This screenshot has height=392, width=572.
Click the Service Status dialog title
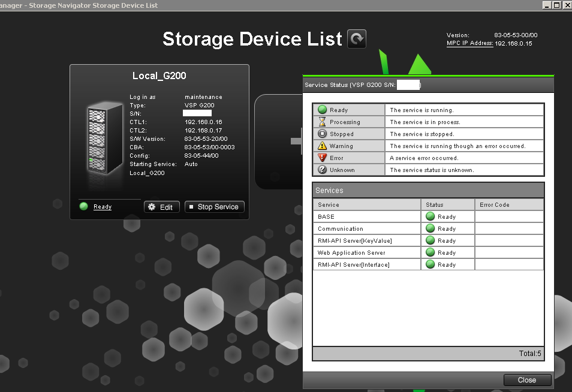click(362, 85)
